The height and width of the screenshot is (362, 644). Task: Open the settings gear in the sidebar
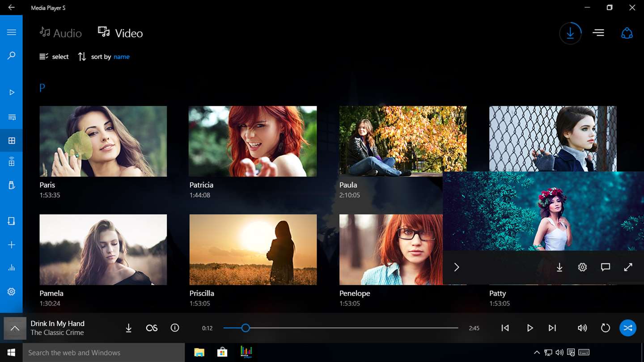click(x=12, y=292)
